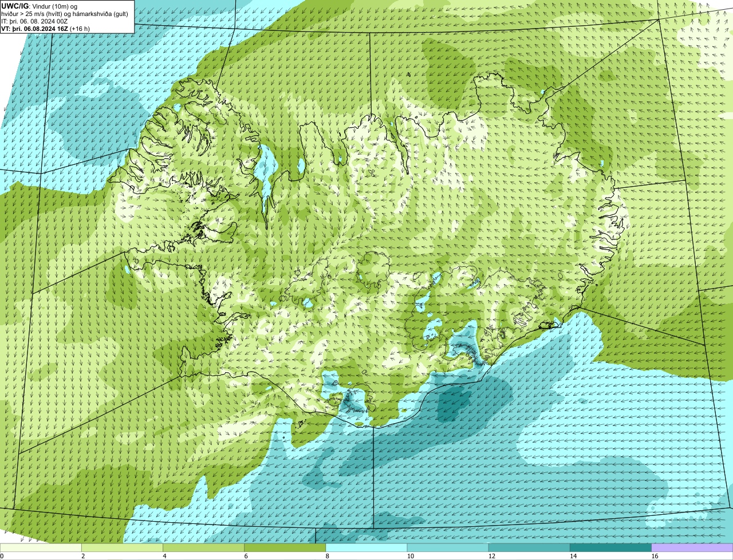This screenshot has width=733, height=560.
Task: Click the 'IT: þri. 06. 08. 2024 00Z' line
Action: [x=34, y=21]
